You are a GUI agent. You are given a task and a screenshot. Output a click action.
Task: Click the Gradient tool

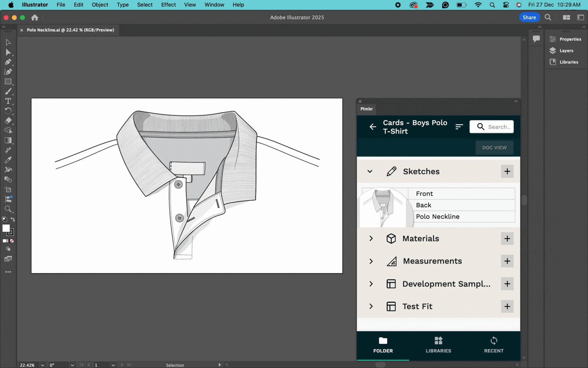(x=8, y=140)
